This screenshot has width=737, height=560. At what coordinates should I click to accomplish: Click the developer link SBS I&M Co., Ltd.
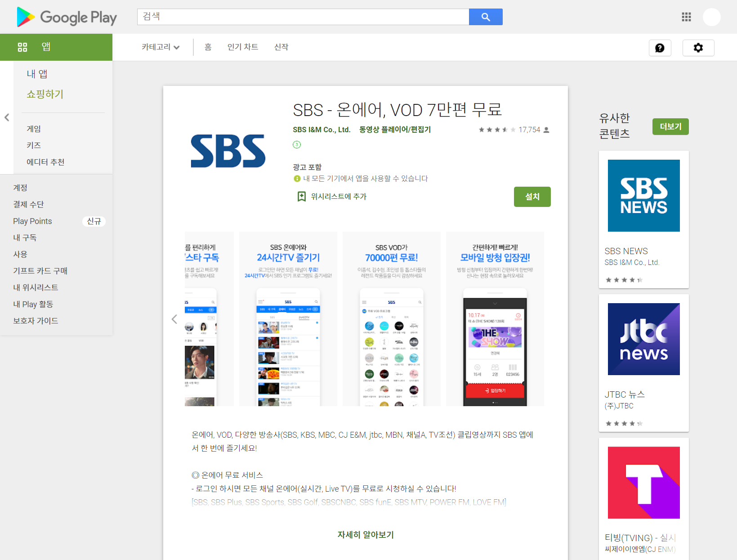pyautogui.click(x=322, y=130)
